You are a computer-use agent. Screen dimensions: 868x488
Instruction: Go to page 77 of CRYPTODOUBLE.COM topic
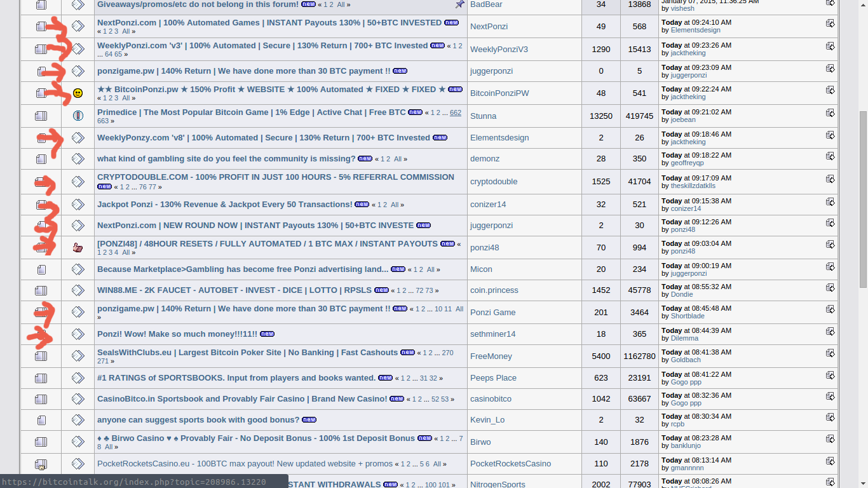153,187
